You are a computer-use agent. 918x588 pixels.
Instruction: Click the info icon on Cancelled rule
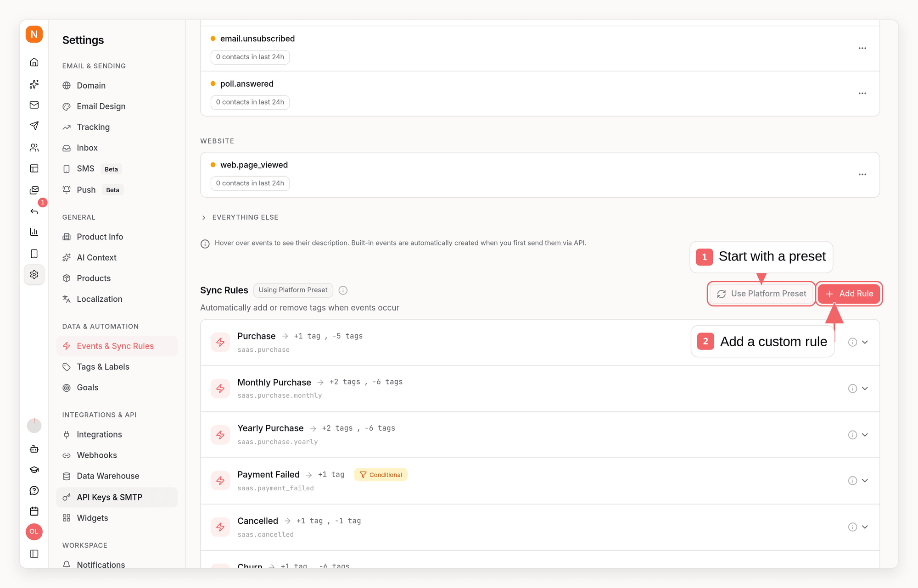click(852, 527)
